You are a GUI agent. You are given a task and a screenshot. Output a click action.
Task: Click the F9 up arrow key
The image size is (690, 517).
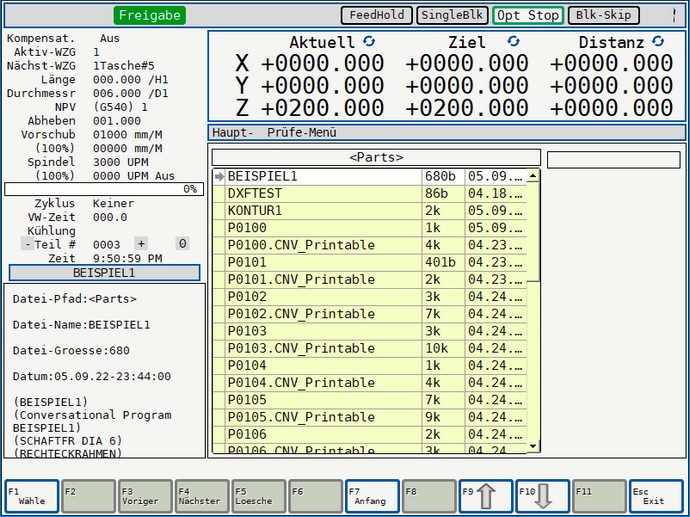point(486,496)
